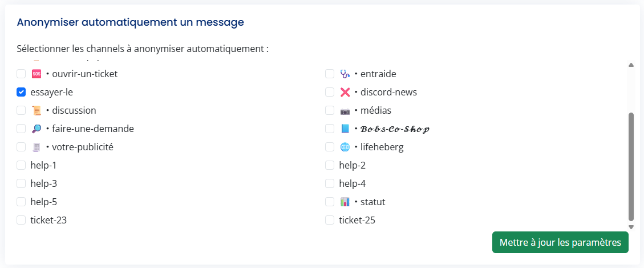644x268 pixels.
Task: Click the scrollbar down arrow
Action: pos(631,227)
